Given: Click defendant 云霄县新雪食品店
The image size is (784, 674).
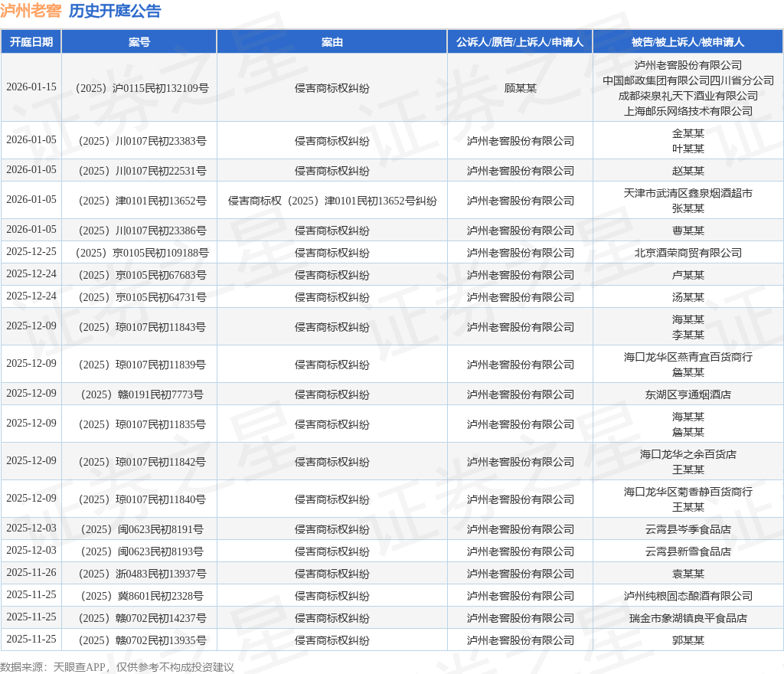Looking at the screenshot, I should coord(688,551).
